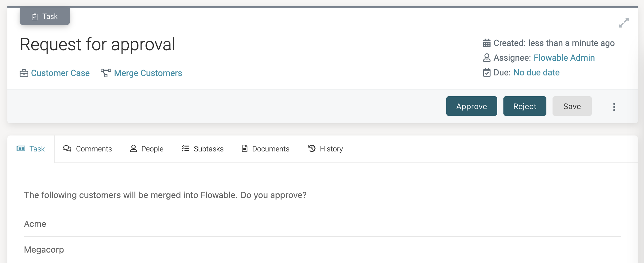Select the Megacorp customer row

coord(44,250)
